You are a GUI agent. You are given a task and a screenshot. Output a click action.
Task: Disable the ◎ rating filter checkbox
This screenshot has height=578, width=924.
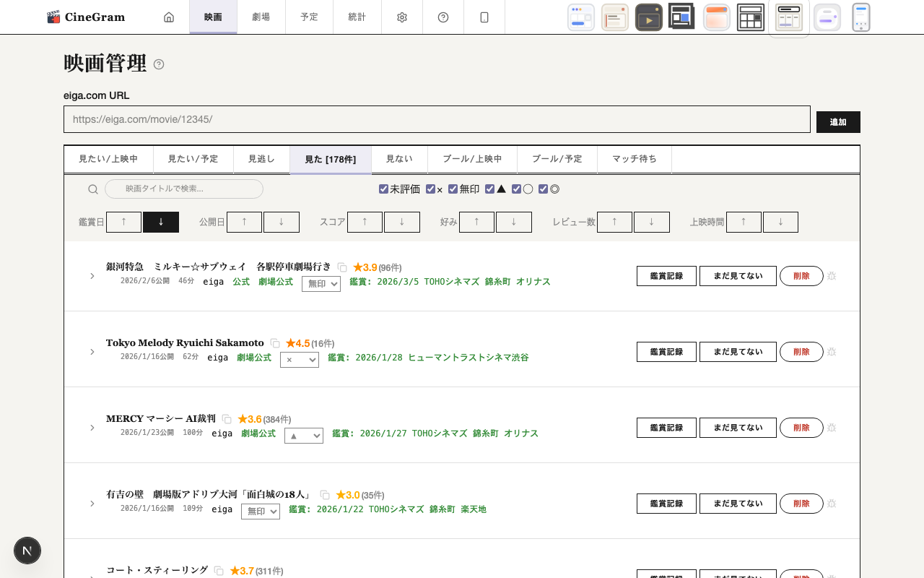point(543,189)
